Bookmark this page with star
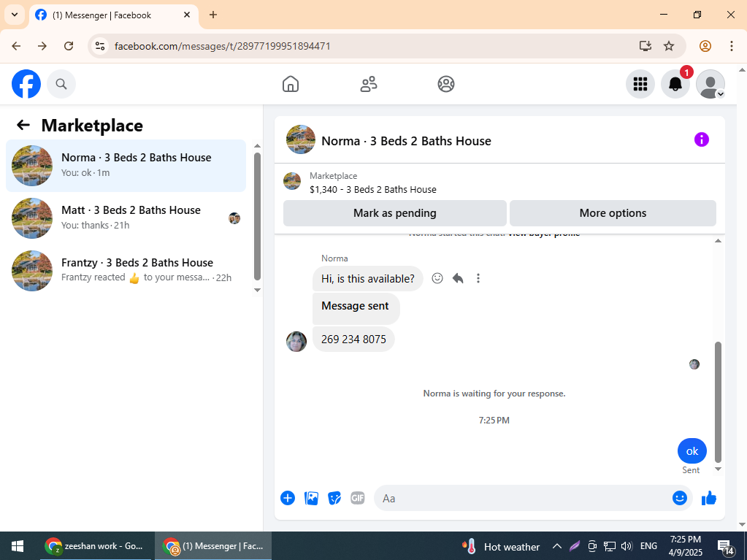Image resolution: width=747 pixels, height=560 pixels. point(669,46)
